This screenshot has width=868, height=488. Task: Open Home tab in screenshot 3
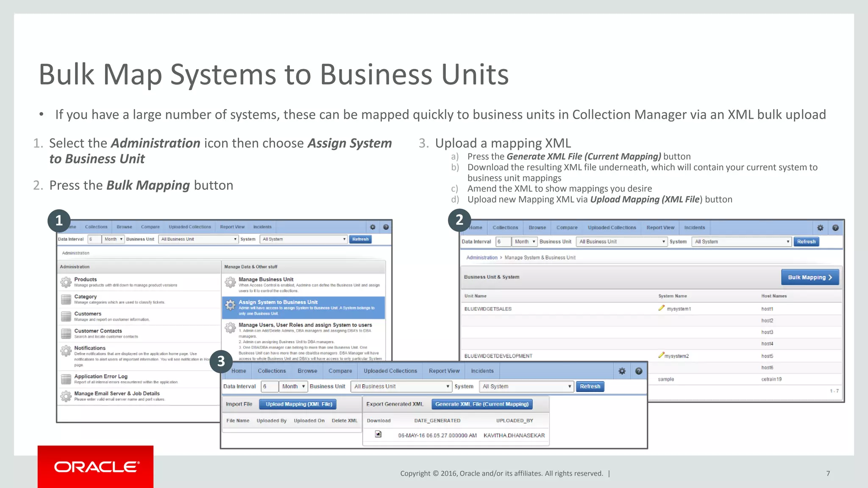[239, 371]
